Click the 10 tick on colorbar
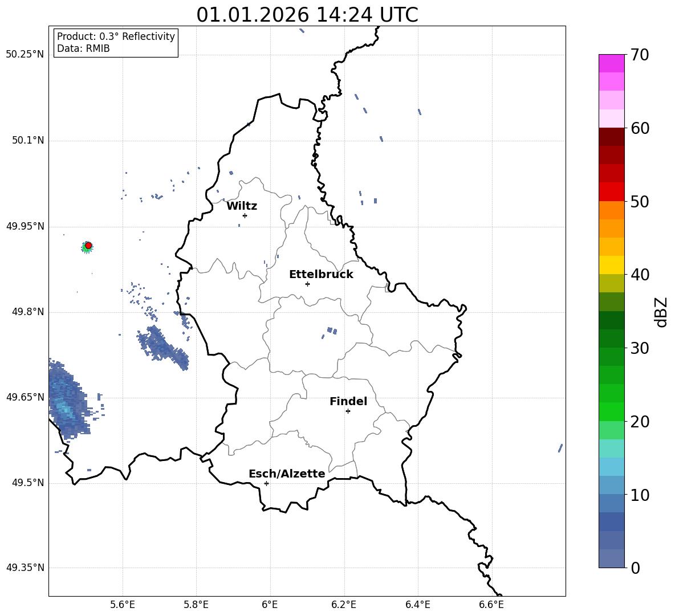The image size is (675, 616). pyautogui.click(x=640, y=495)
